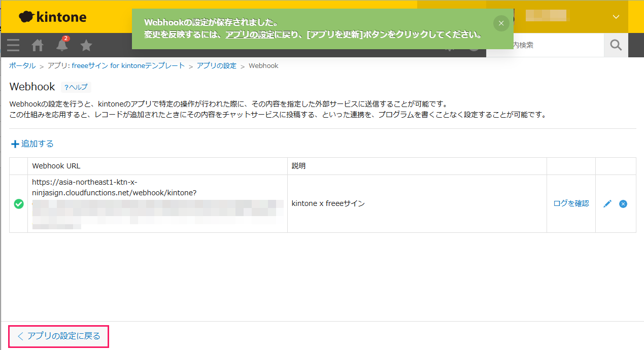Click the 説明 column header
The width and height of the screenshot is (644, 350).
[417, 166]
